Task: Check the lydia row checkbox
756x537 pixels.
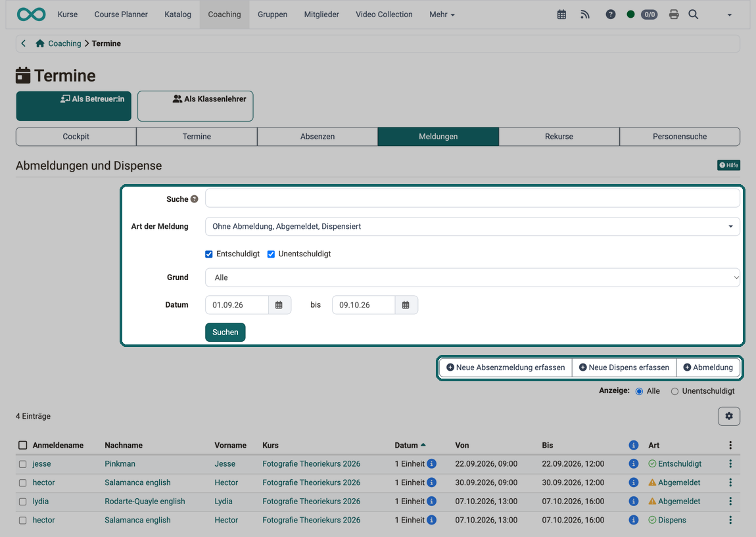Action: click(x=22, y=502)
